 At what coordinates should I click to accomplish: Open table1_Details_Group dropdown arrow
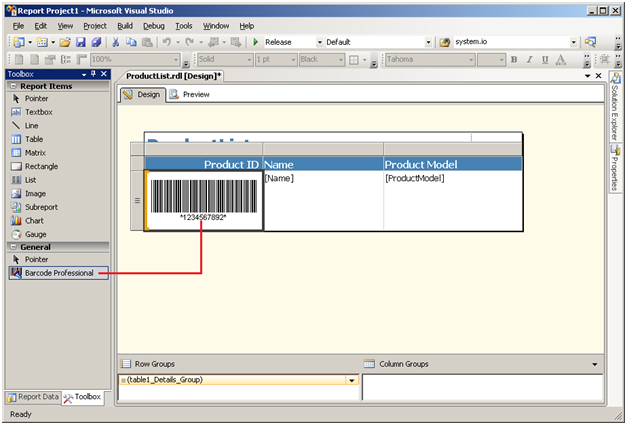(351, 381)
